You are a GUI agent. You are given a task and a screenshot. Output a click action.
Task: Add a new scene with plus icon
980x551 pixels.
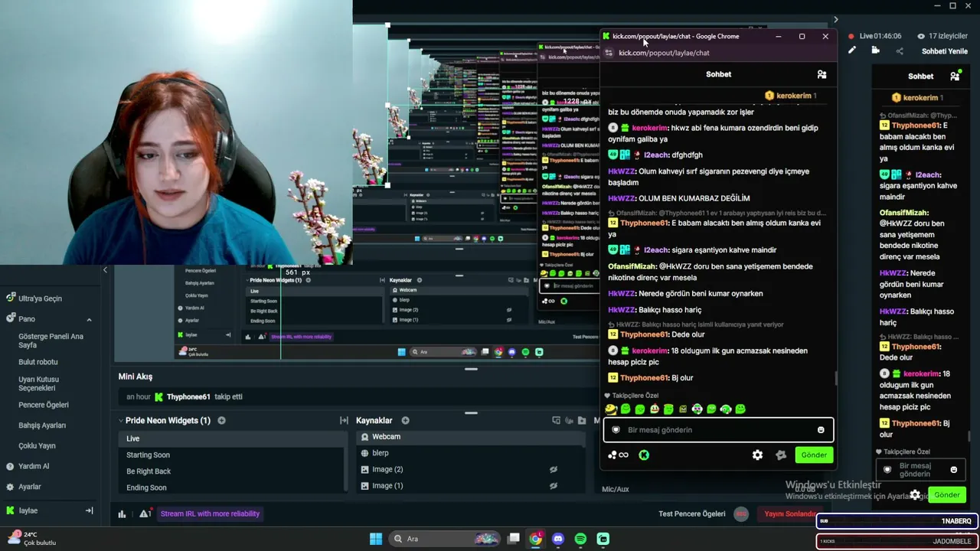221,420
